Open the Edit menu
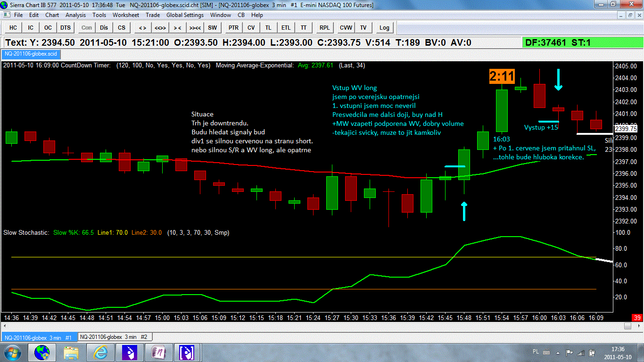Screen dimensions: 644x362 (33, 15)
